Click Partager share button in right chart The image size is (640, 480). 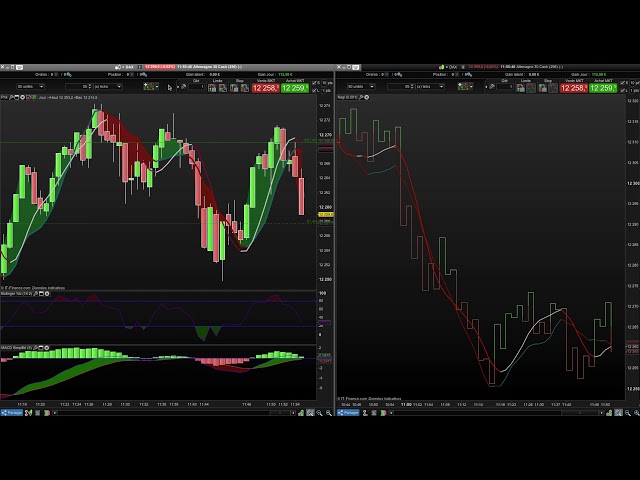tap(348, 413)
